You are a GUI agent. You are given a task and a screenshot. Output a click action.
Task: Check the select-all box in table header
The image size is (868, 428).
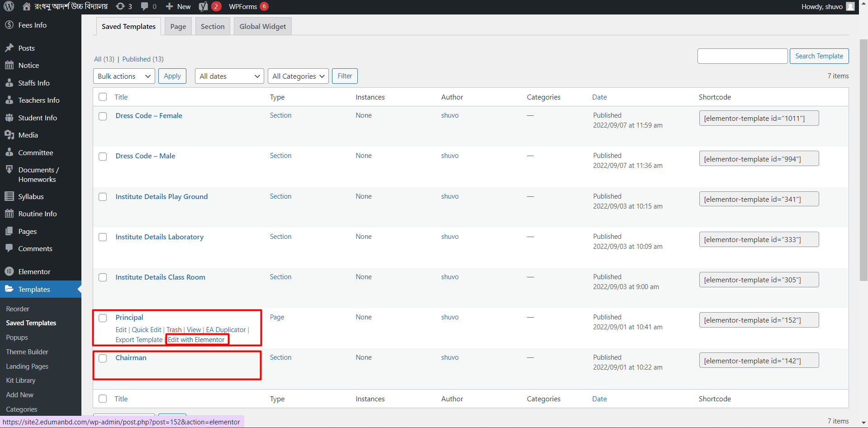tap(103, 97)
